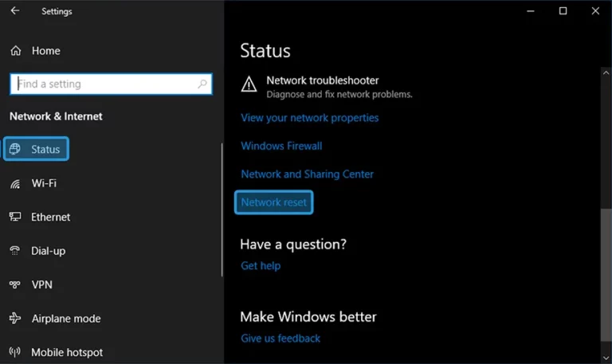Click the scrollbar up arrow on right
The image size is (612, 364).
tap(606, 72)
